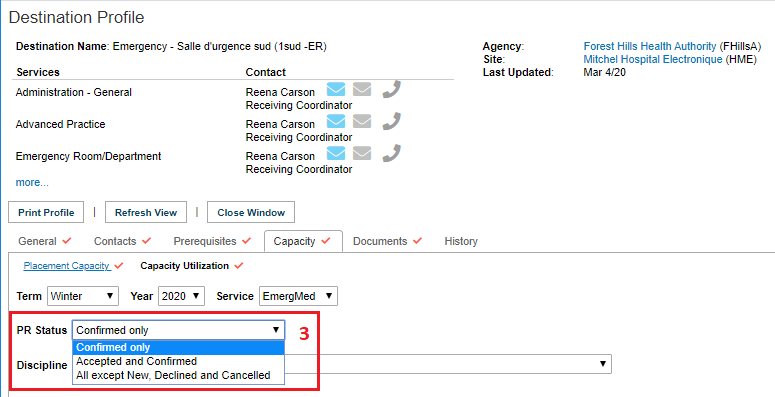Image resolution: width=775 pixels, height=397 pixels.
Task: Click blue email icon for Administration - General
Action: pos(336,89)
